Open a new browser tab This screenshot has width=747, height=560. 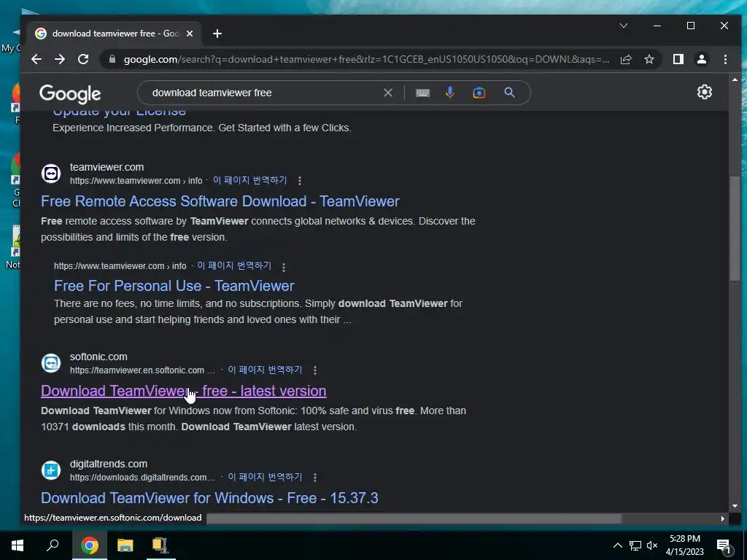pyautogui.click(x=217, y=34)
